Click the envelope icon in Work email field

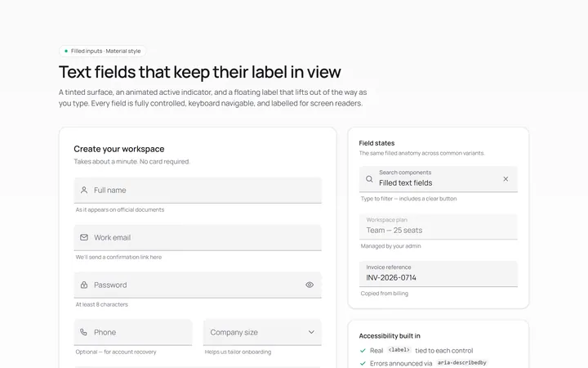pos(84,237)
